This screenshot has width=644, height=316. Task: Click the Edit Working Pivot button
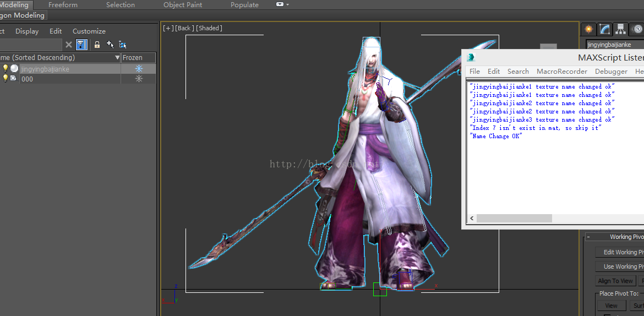620,252
